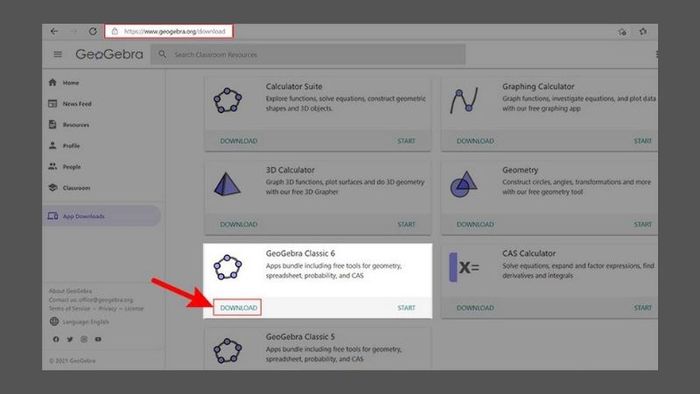
Task: Reload the page with the refresh icon
Action: tap(92, 31)
